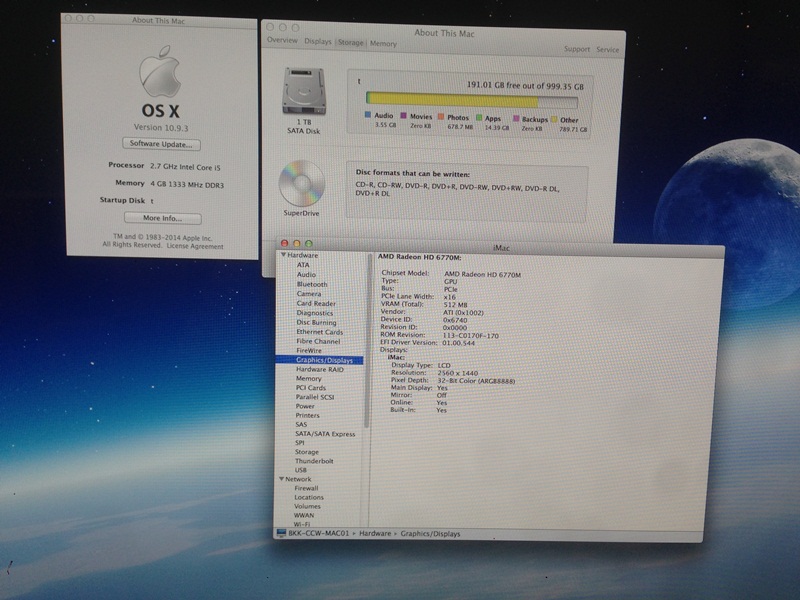Select SATA/SATA Express in the sidebar
The height and width of the screenshot is (600, 800).
pos(325,434)
